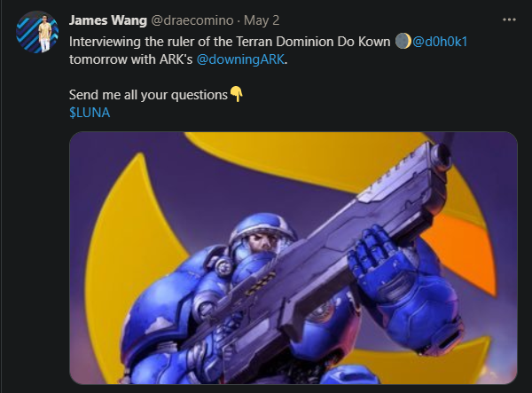Click the "Interviewing the ruler" tweet text

131,42
